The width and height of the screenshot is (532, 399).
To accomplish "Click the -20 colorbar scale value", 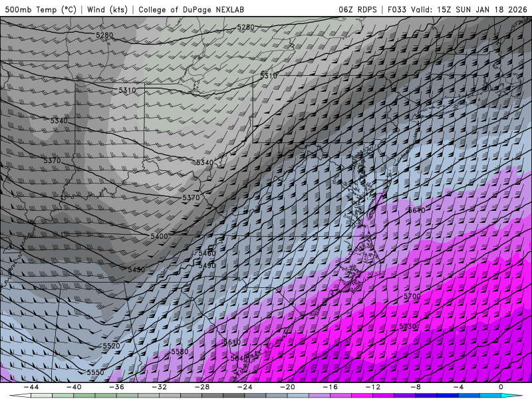I will 287,387.
